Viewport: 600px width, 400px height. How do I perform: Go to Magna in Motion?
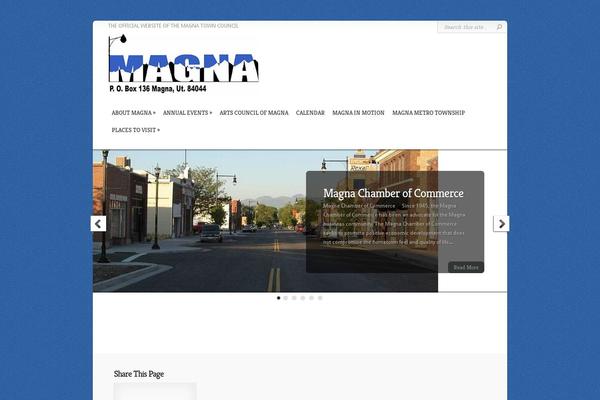point(358,113)
